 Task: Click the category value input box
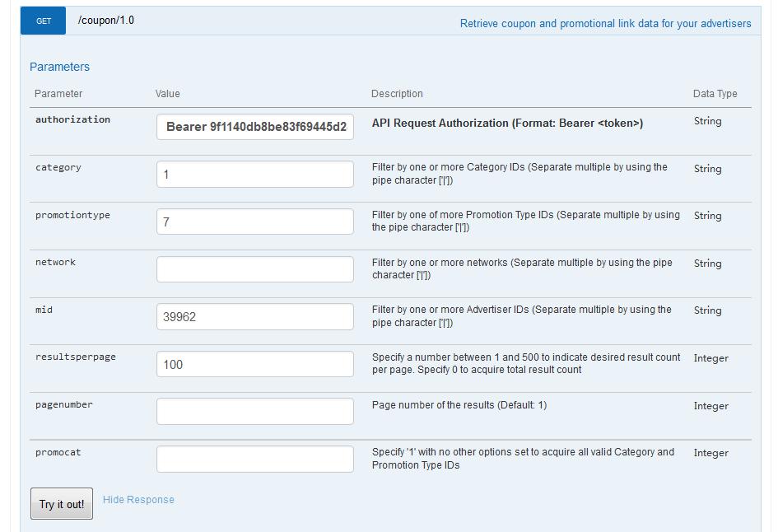tap(255, 175)
